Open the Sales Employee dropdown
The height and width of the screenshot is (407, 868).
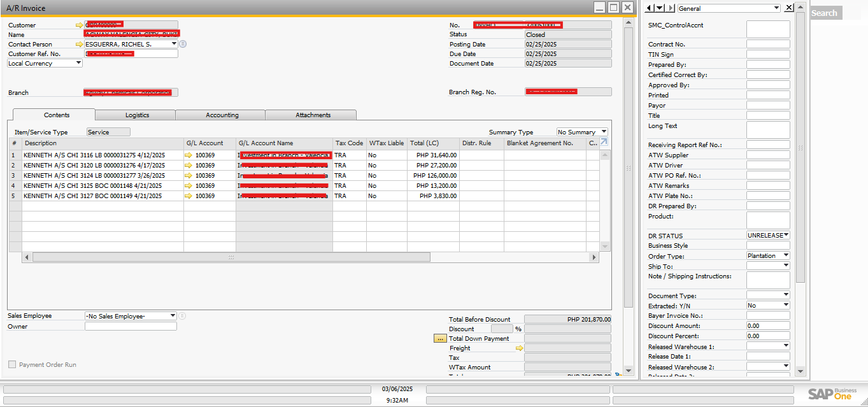click(173, 316)
